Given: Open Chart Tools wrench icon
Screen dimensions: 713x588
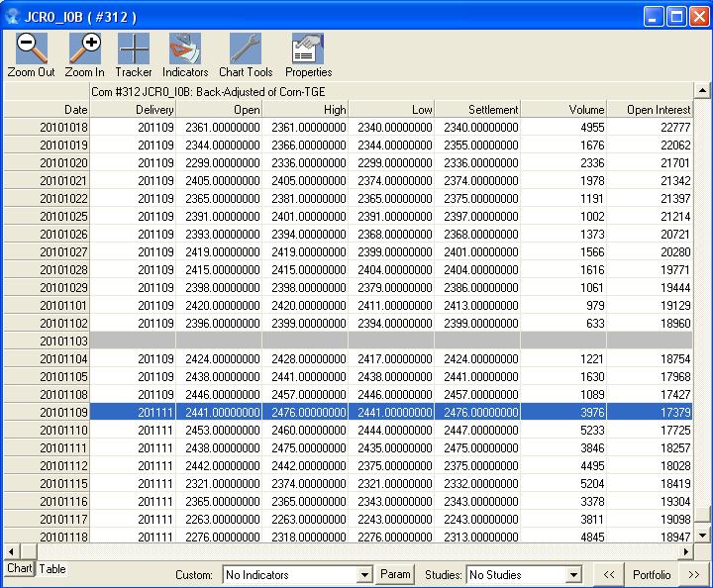Looking at the screenshot, I should 246,49.
